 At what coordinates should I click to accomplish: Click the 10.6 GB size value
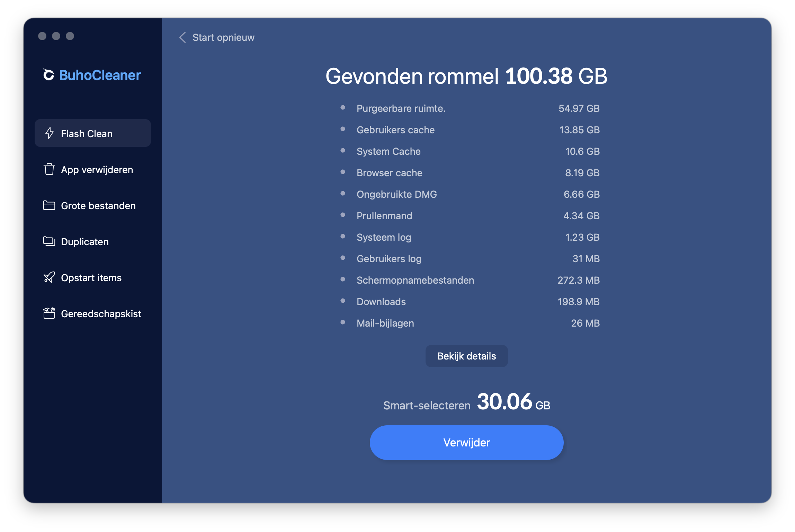[x=582, y=151]
